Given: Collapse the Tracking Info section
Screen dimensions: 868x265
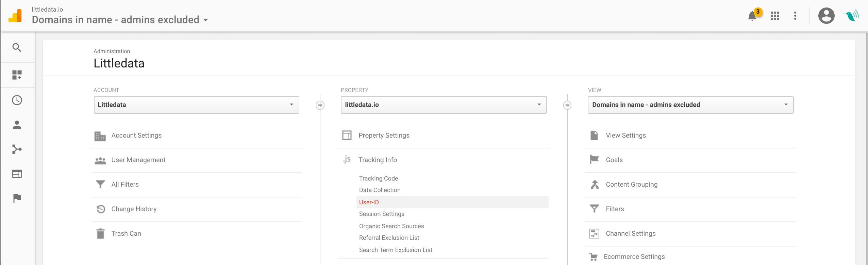Looking at the screenshot, I should tap(378, 160).
